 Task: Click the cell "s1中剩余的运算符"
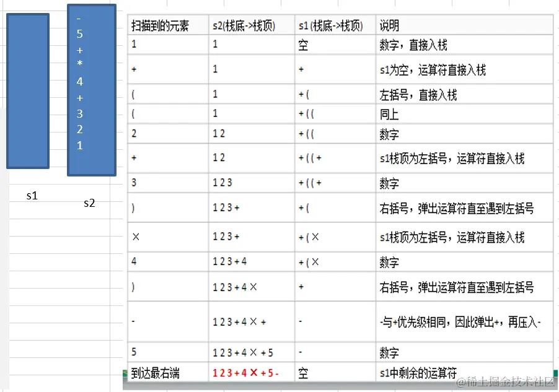[464, 373]
